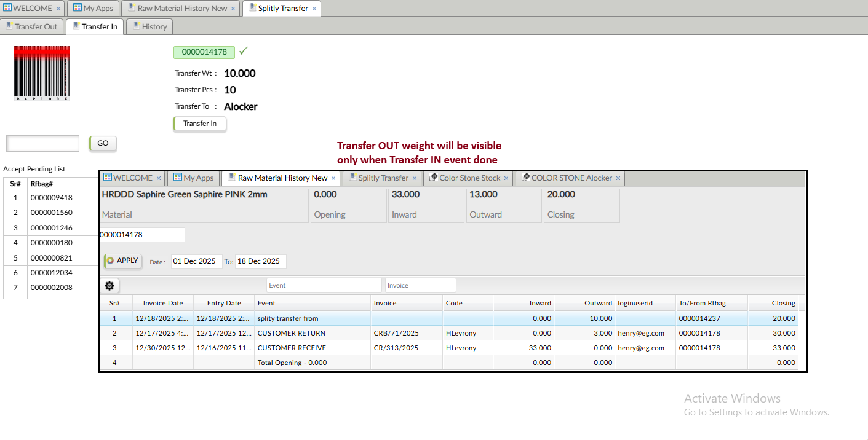Switch to the Transfer Out tab
Viewport: 868px width, 440px height.
click(x=31, y=26)
